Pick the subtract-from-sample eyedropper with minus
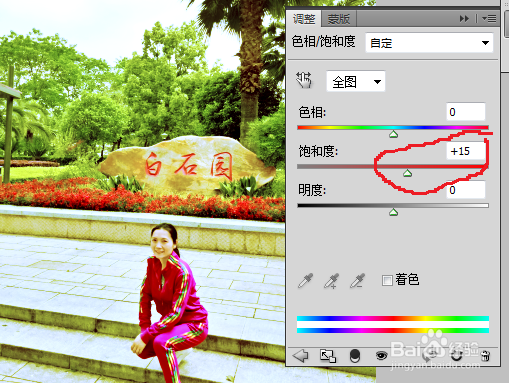Viewport: 509px width, 383px height. pyautogui.click(x=357, y=281)
